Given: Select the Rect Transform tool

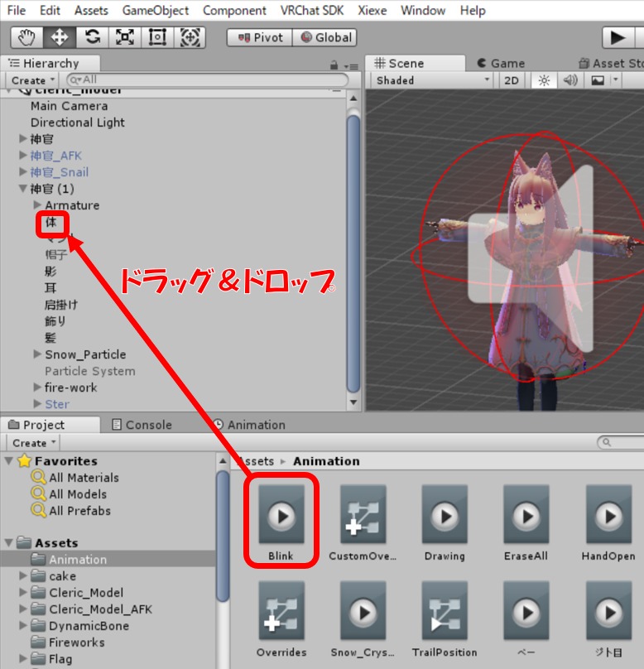Looking at the screenshot, I should [157, 37].
